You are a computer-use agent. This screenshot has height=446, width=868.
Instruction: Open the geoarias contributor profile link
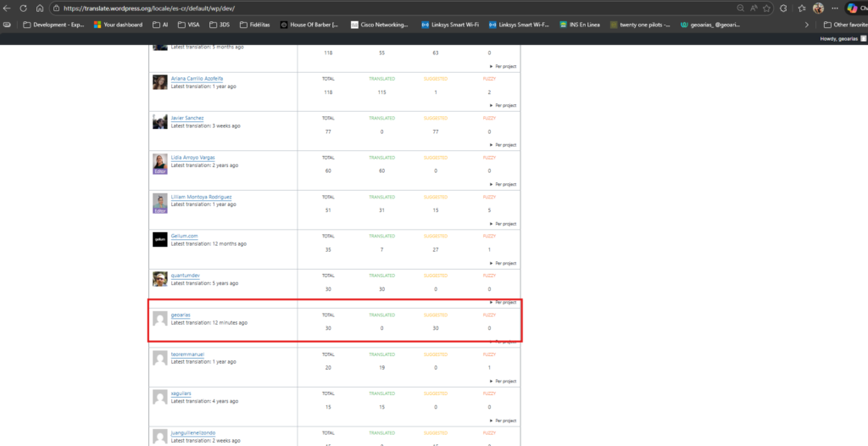tap(180, 315)
